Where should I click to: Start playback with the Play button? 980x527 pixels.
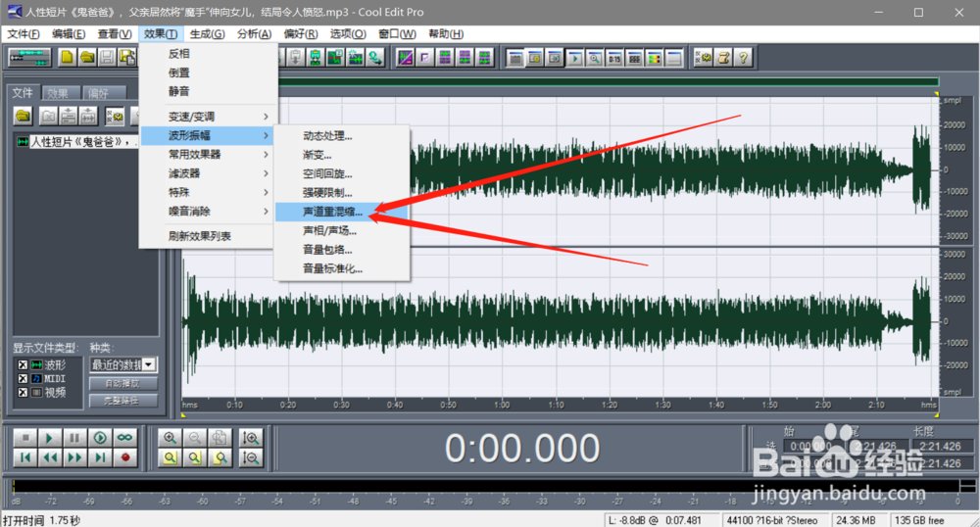49,438
